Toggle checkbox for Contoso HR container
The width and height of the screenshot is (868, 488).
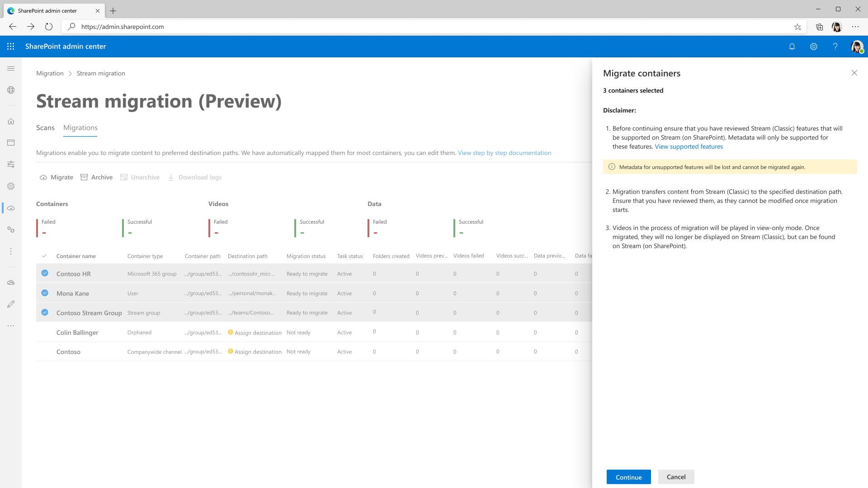(45, 273)
